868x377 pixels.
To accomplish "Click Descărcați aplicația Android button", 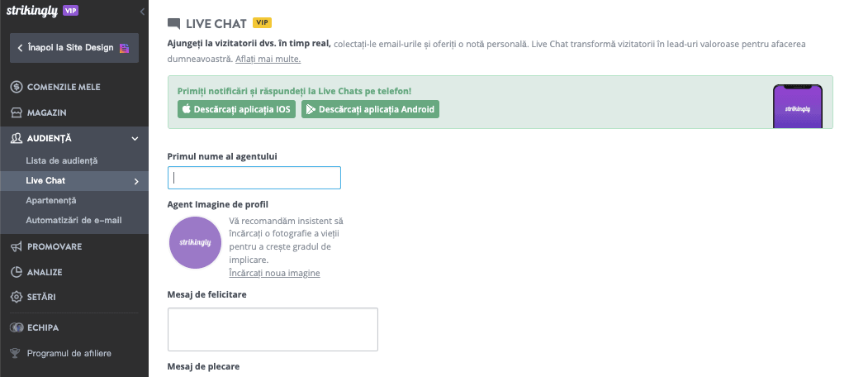I will 370,109.
